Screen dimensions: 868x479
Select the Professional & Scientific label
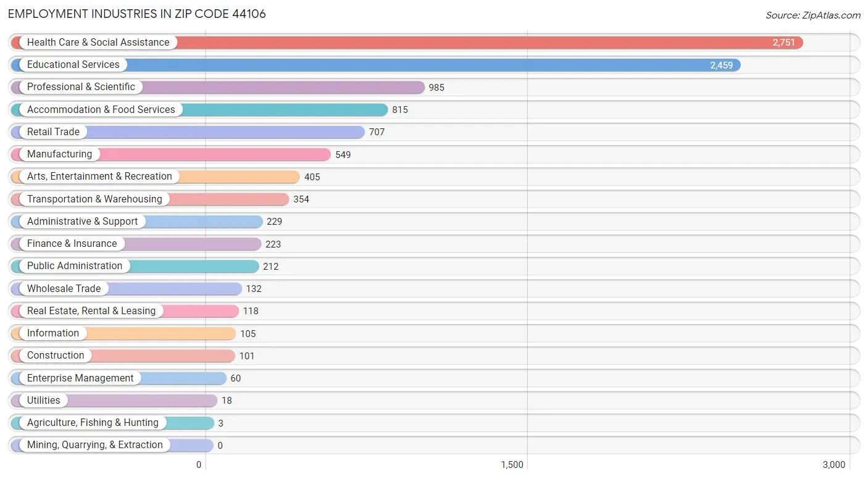[x=81, y=87]
